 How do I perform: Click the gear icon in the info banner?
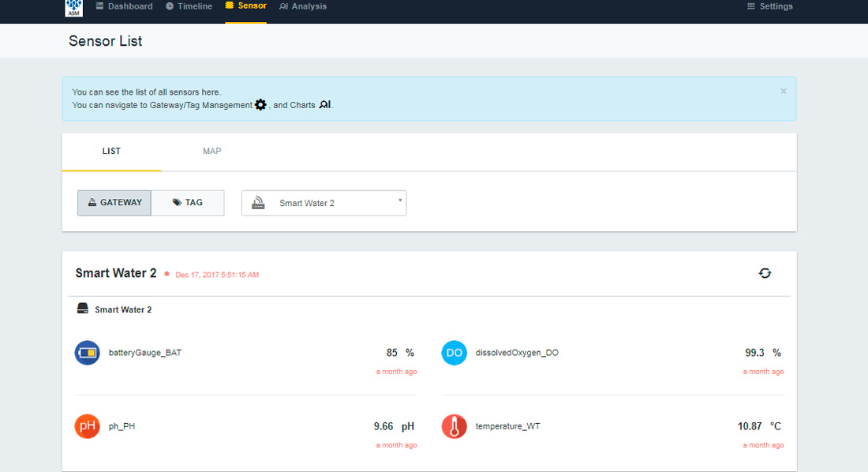click(x=260, y=105)
